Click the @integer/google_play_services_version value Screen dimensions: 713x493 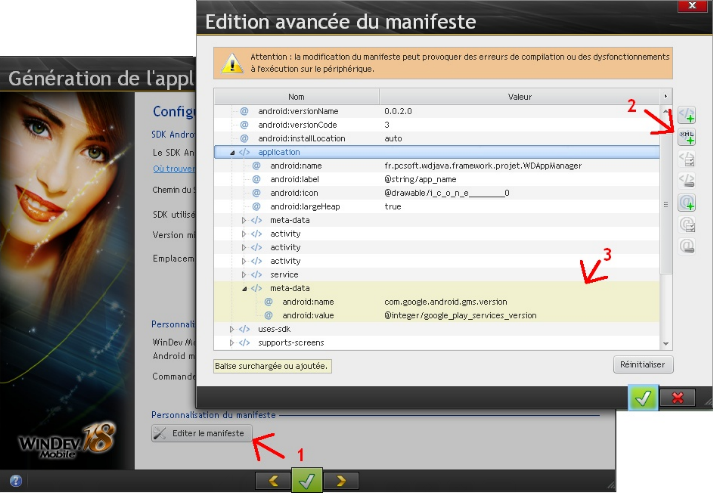(460, 315)
